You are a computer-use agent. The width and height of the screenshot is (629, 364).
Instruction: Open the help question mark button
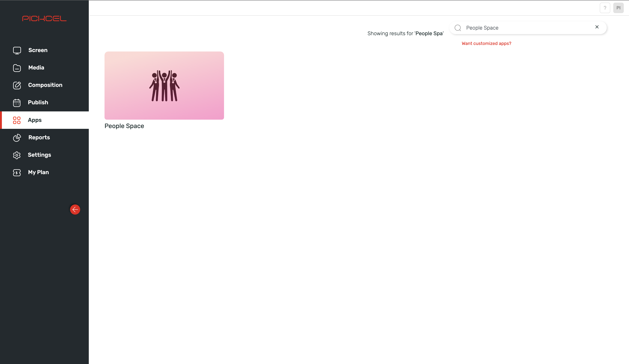(605, 8)
